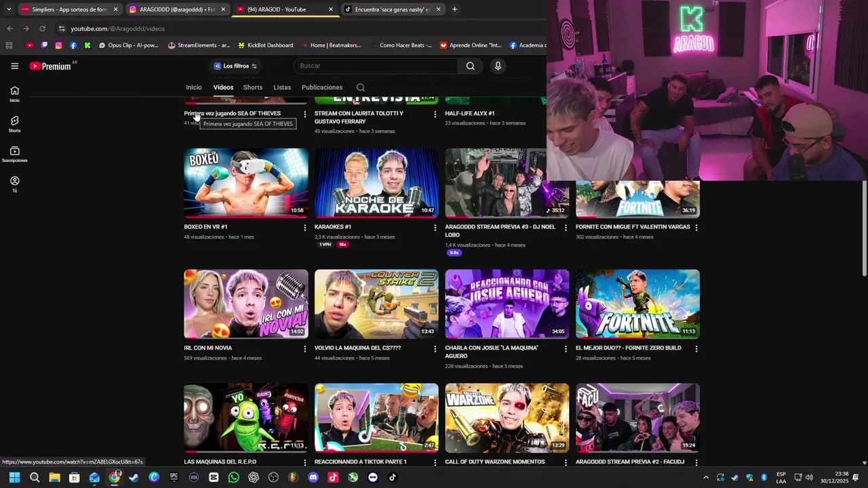Open site information for youtube.com
The height and width of the screenshot is (488, 868).
coord(62,28)
